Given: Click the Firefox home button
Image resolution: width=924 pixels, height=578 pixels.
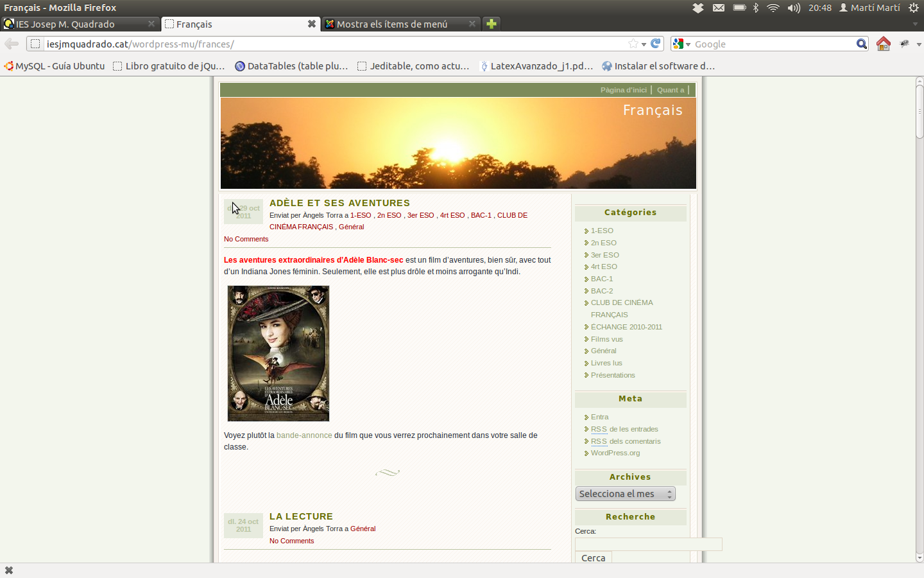Looking at the screenshot, I should (x=883, y=44).
